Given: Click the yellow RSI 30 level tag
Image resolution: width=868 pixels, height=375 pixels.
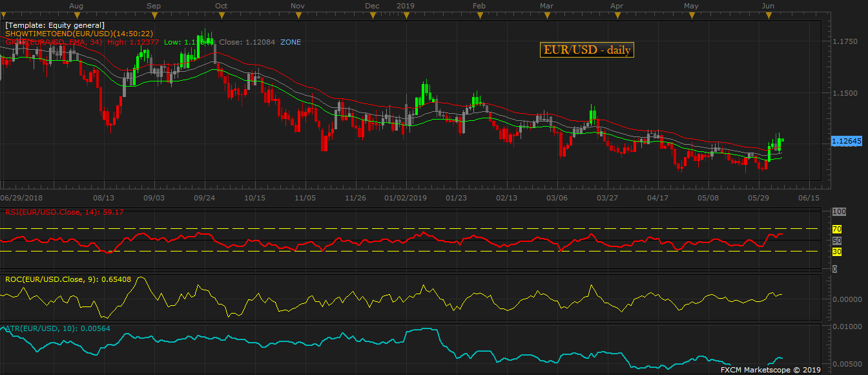Looking at the screenshot, I should (836, 252).
